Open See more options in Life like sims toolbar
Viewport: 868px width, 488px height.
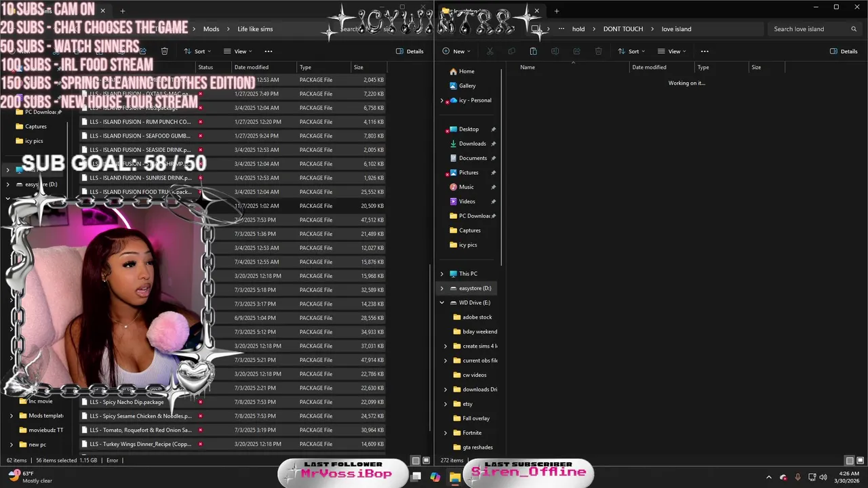[269, 52]
